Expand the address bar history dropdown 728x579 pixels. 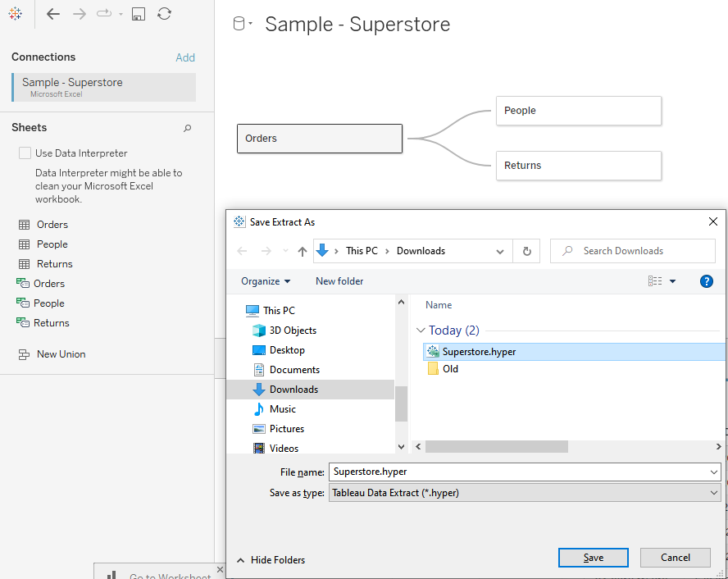click(500, 252)
